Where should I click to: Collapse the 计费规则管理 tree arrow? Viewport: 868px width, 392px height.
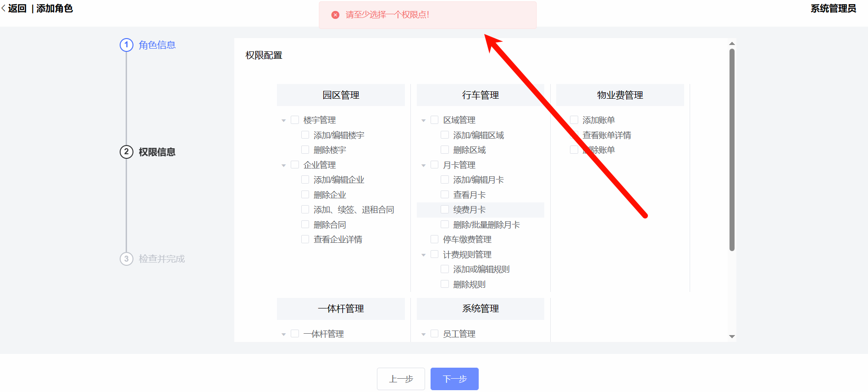pyautogui.click(x=424, y=255)
